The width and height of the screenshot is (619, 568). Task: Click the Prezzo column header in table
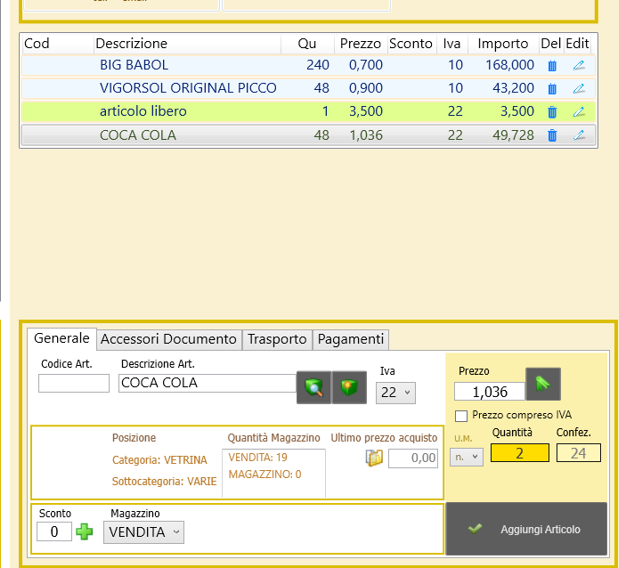(x=361, y=43)
